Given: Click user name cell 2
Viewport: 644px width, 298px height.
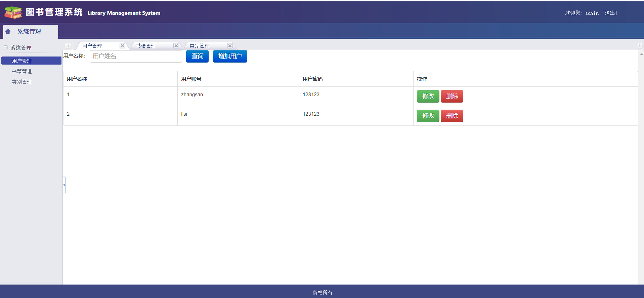Looking at the screenshot, I should (120, 116).
